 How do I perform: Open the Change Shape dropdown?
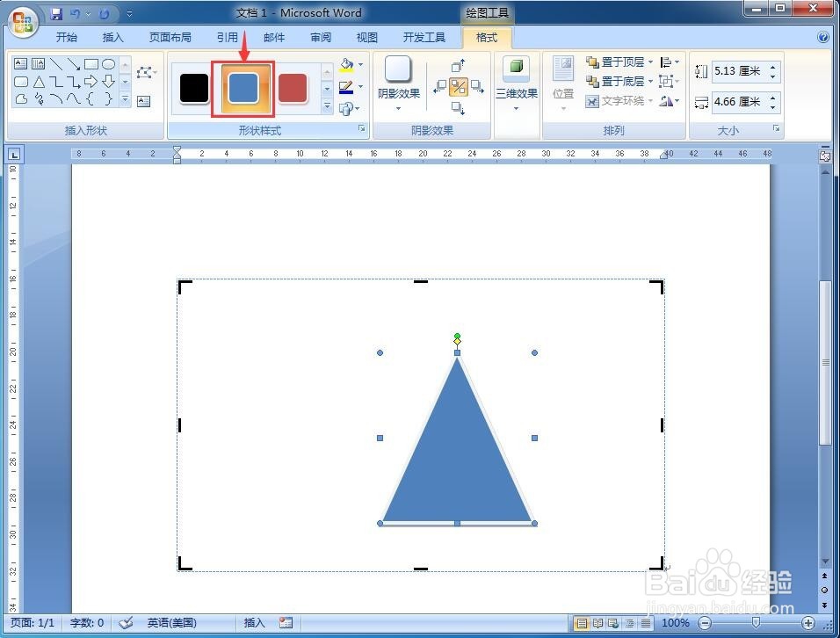click(x=350, y=109)
